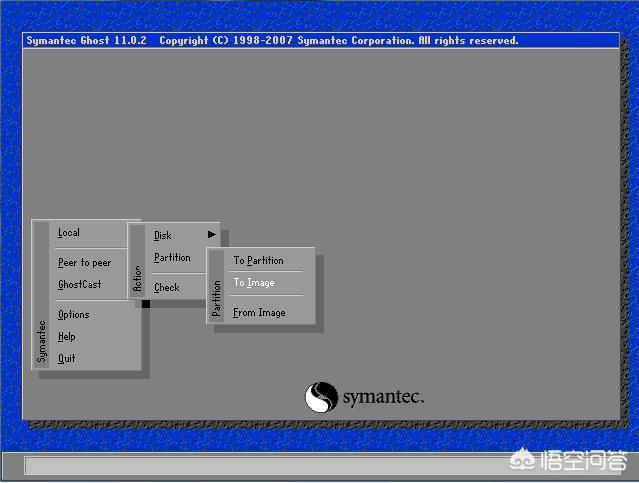Open the Disk action item
639x483 pixels.
click(163, 235)
